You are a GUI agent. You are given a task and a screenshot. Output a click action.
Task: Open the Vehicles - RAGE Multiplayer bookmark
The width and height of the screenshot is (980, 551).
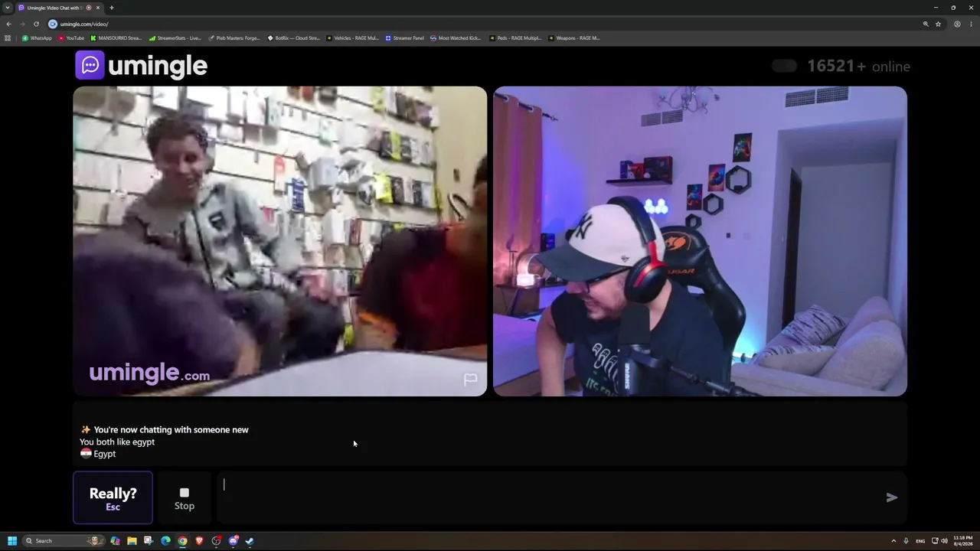352,37
